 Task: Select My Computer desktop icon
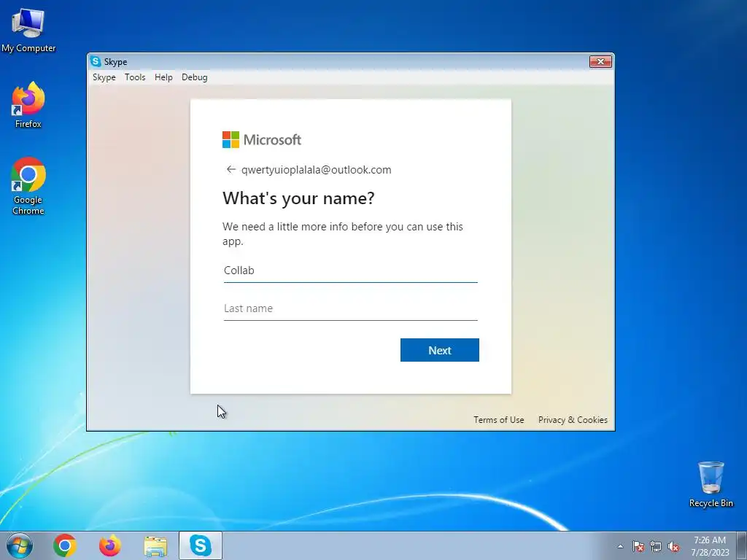point(28,30)
